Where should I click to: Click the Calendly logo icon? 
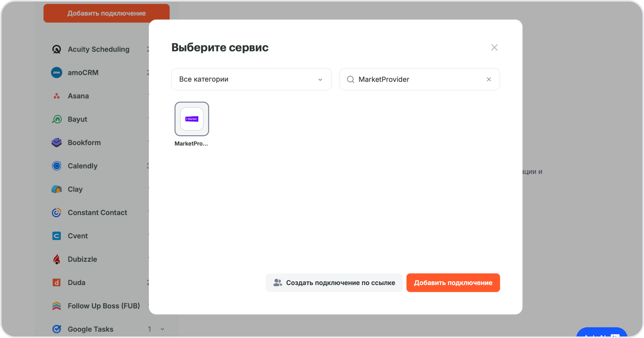pos(57,166)
